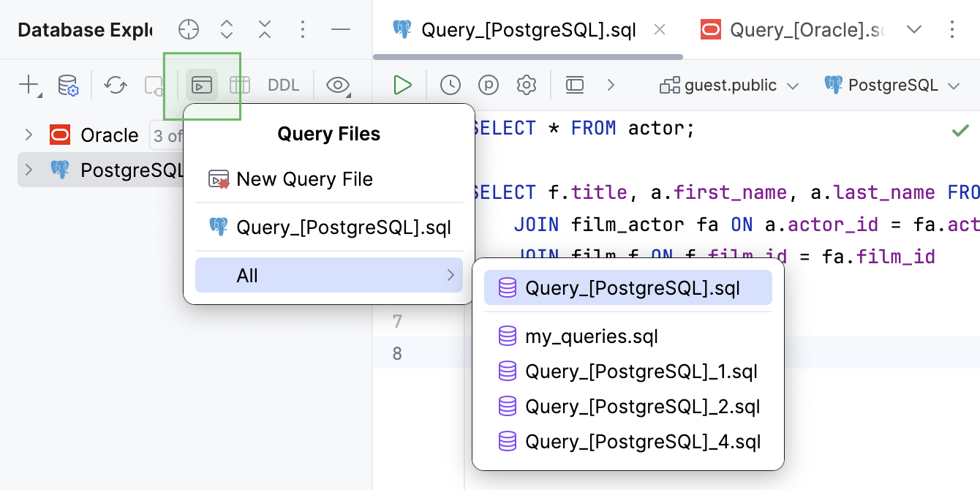Choose Query_[PostgreSQL]_2.sql in the submenu
Screen dimensions: 980x490
[x=644, y=407]
